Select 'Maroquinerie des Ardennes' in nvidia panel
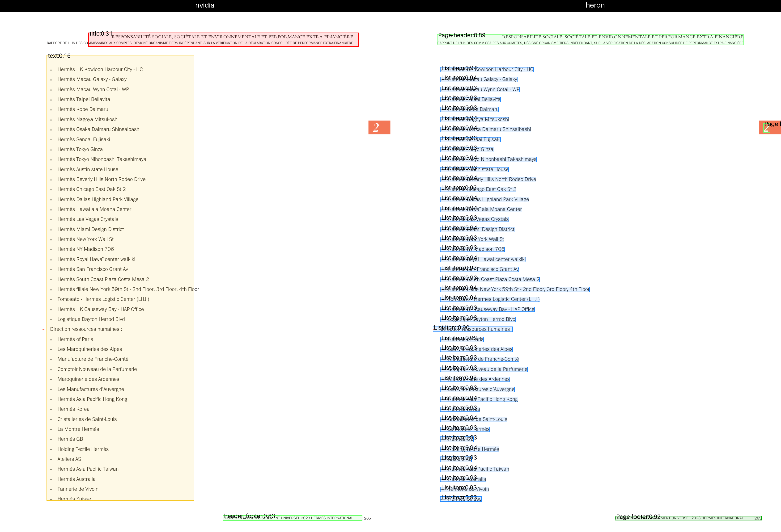The width and height of the screenshot is (781, 532). point(88,379)
